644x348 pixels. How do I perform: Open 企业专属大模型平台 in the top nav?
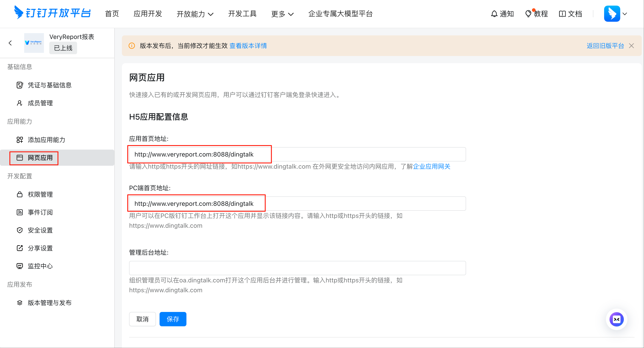click(x=340, y=14)
